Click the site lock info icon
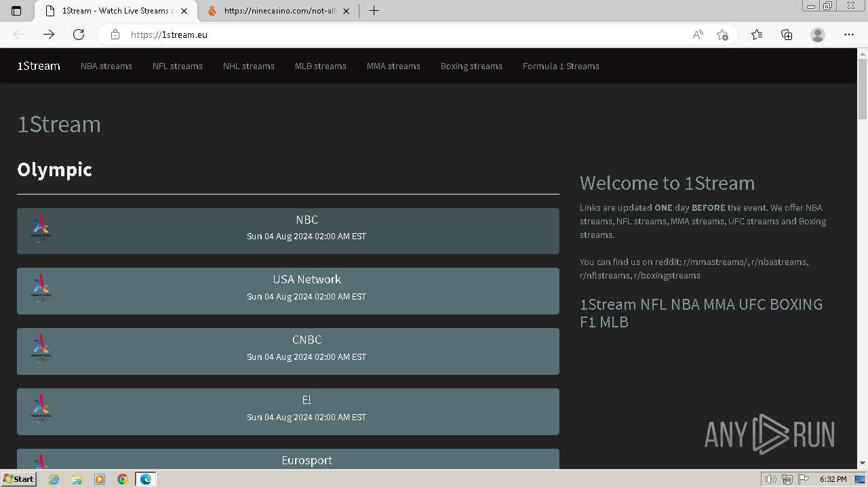 point(115,35)
